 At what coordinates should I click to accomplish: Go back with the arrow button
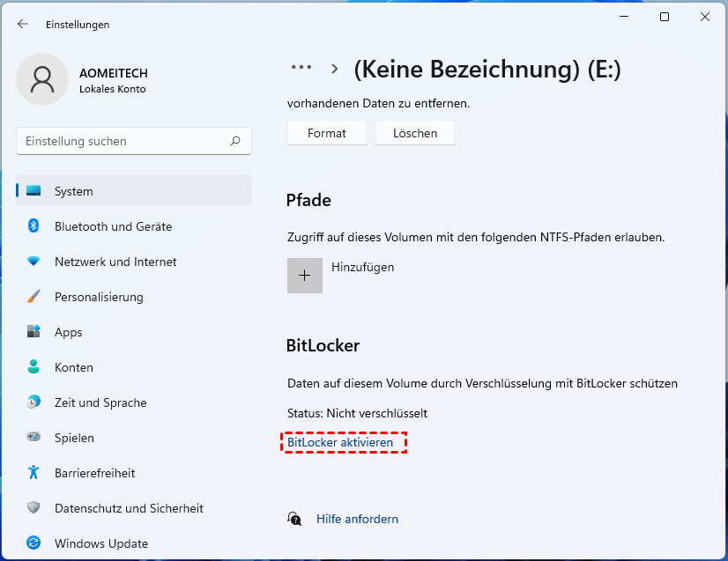click(x=23, y=25)
